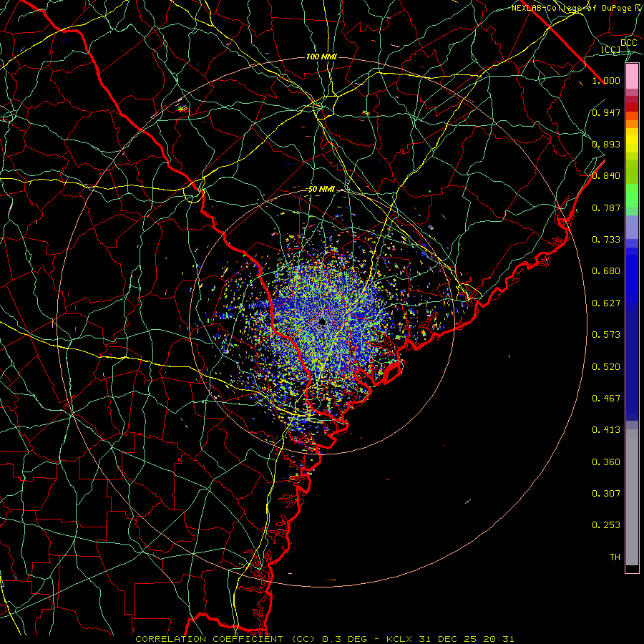The image size is (644, 644).
Task: Click the 0.787 scale value
Action: tap(606, 208)
